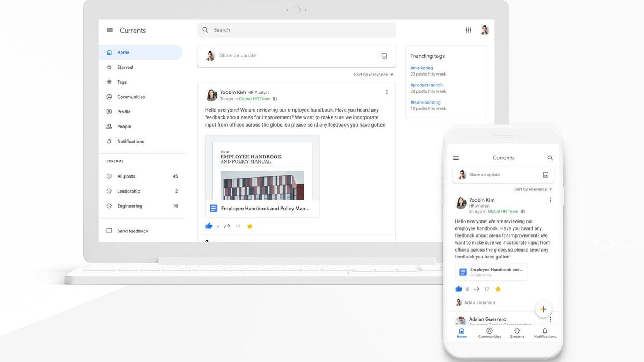Tap the search icon on the phone
Image resolution: width=644 pixels, height=362 pixels.
[x=550, y=158]
